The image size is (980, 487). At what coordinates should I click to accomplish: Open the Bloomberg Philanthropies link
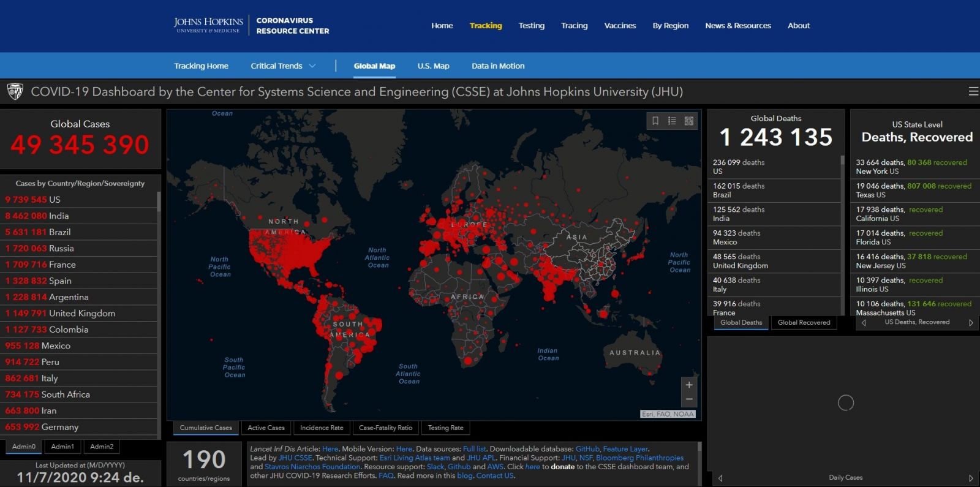(639, 458)
